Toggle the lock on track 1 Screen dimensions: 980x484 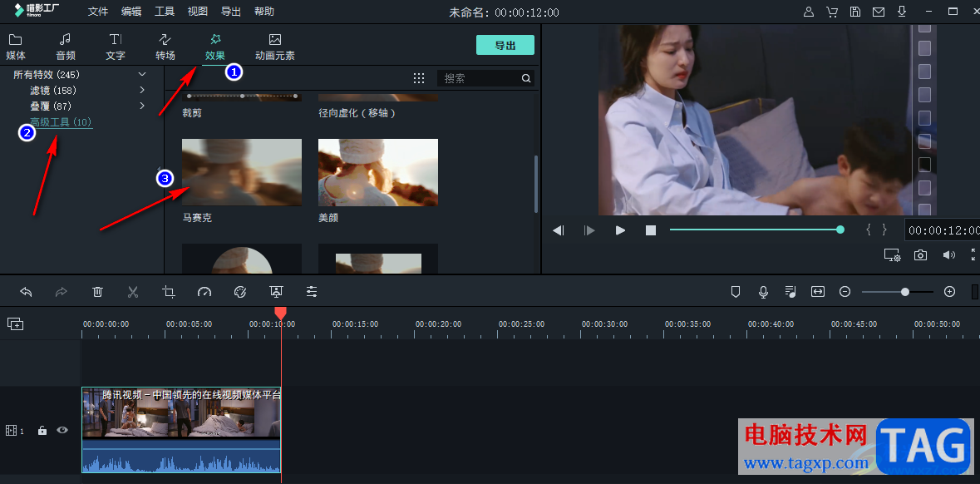point(42,431)
